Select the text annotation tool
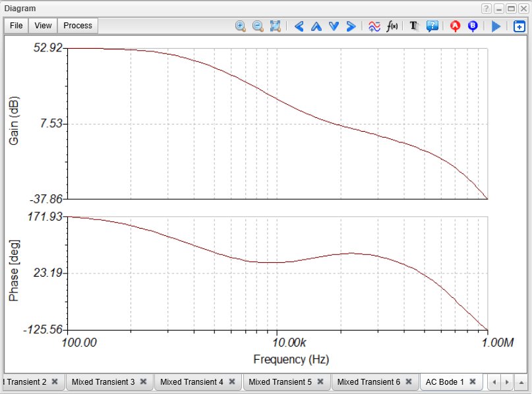The width and height of the screenshot is (532, 394). tap(415, 26)
